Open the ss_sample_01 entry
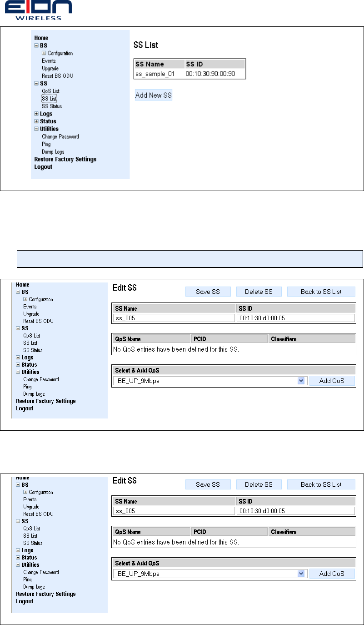This screenshot has width=364, height=625. click(155, 74)
